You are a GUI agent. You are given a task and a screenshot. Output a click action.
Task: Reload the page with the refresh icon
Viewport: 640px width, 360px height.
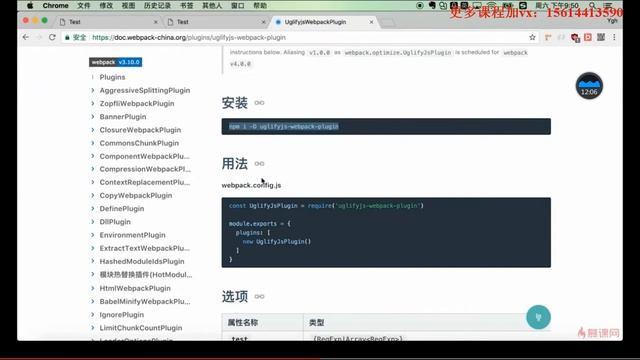pos(52,37)
